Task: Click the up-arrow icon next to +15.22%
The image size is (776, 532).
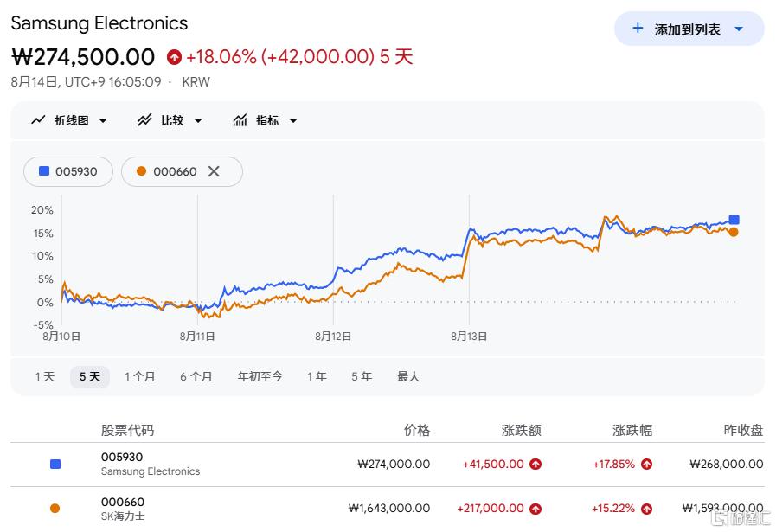Action: pyautogui.click(x=646, y=509)
